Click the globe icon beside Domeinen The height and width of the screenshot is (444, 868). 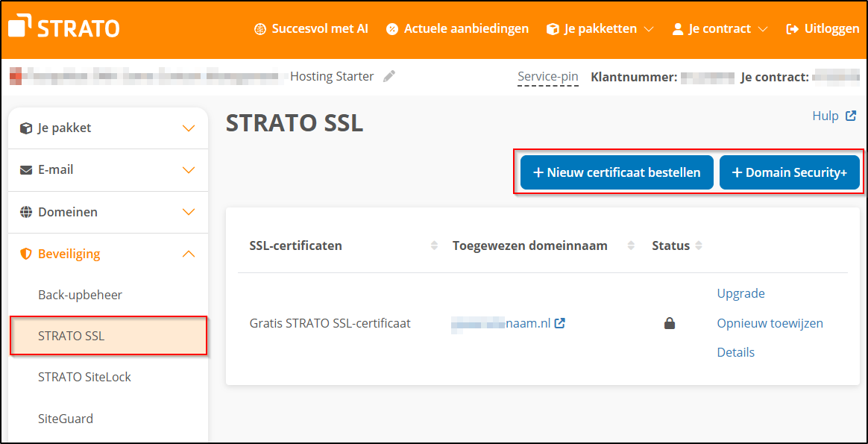click(25, 212)
